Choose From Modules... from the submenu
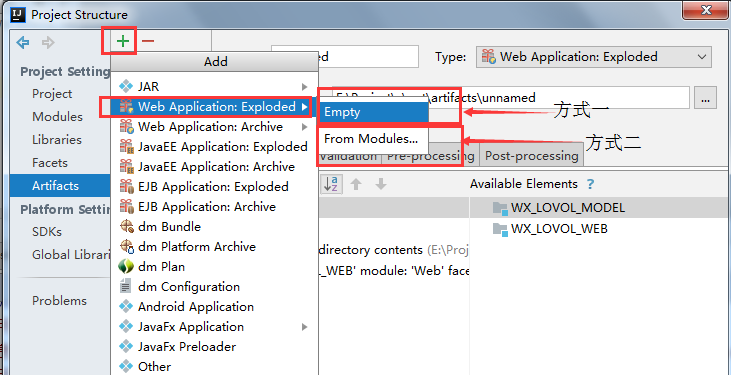Screen dimensions: 731x375 click(373, 139)
